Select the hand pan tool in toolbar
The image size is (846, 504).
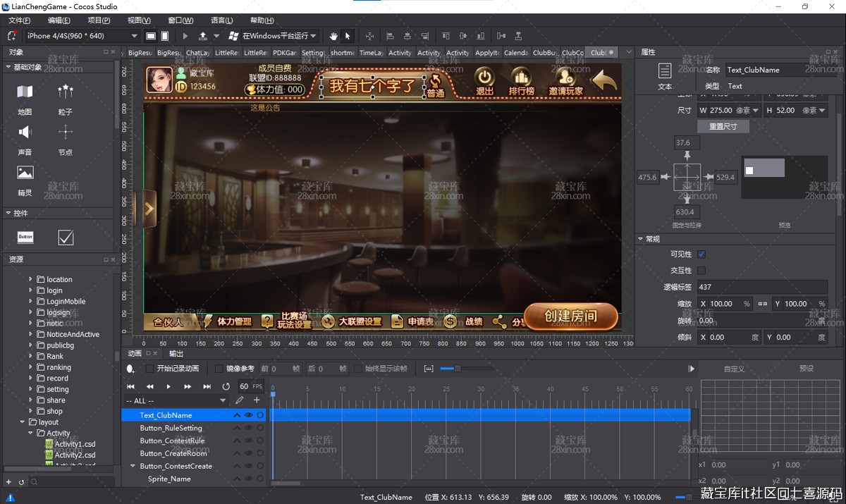click(x=333, y=36)
